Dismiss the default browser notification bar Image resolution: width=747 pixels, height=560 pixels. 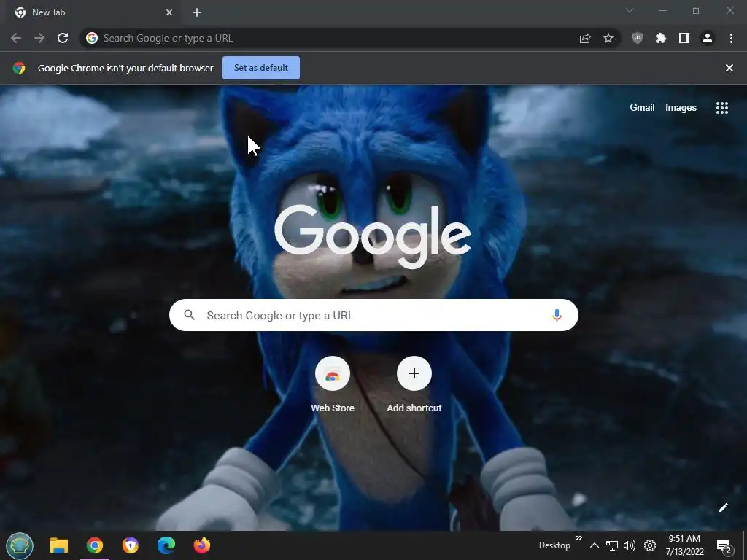tap(729, 68)
